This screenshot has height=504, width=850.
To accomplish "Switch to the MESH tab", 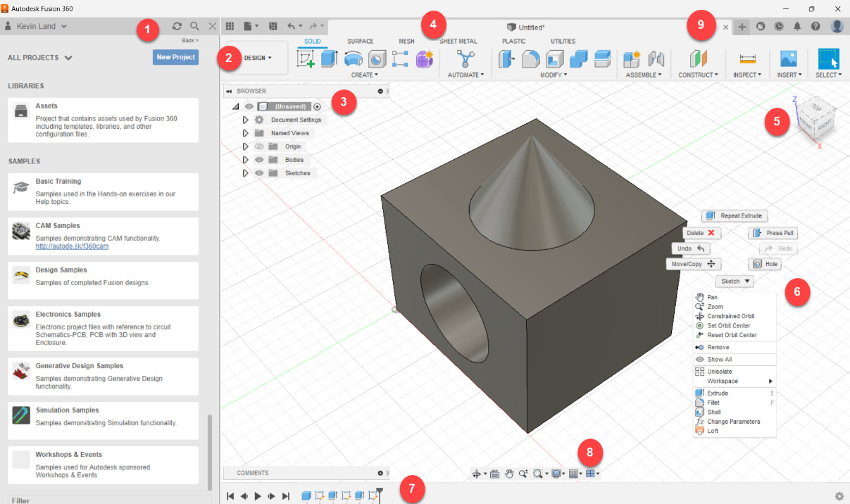I will 406,41.
